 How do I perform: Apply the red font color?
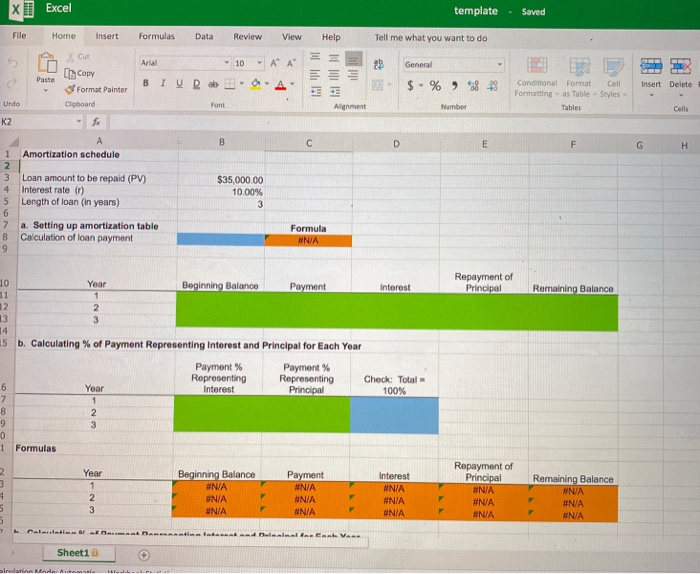click(280, 84)
